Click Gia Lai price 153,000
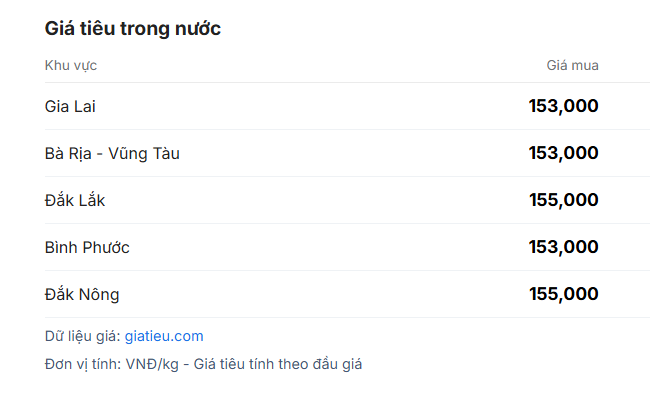This screenshot has height=393, width=650. [563, 106]
